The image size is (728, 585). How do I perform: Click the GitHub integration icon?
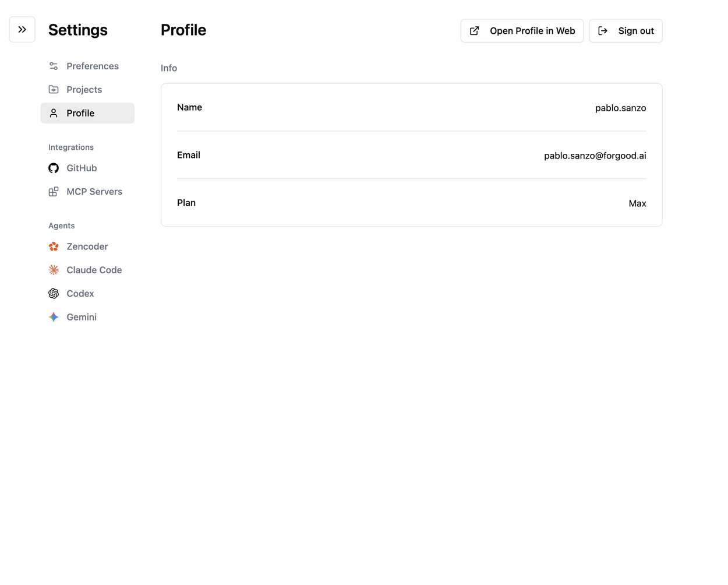tap(53, 168)
